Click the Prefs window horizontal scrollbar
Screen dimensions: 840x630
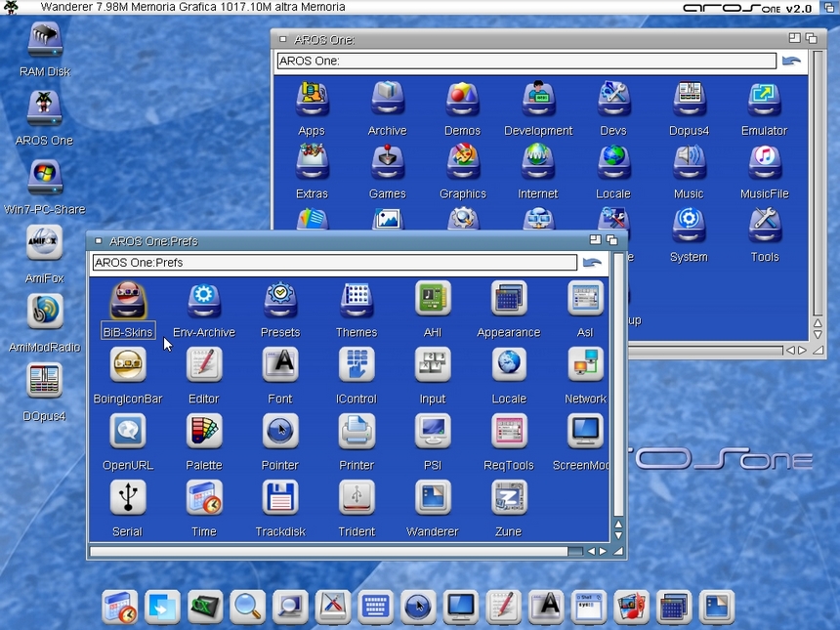point(327,552)
